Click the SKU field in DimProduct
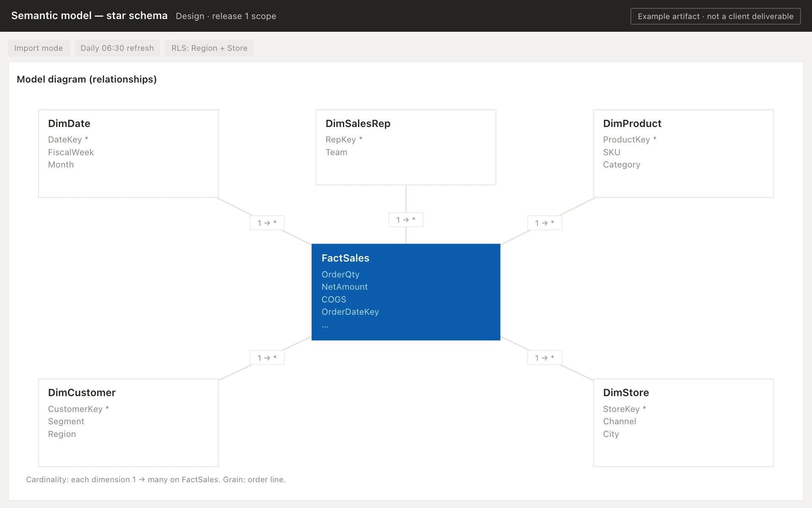Screen dimensions: 812x508 pyautogui.click(x=612, y=152)
